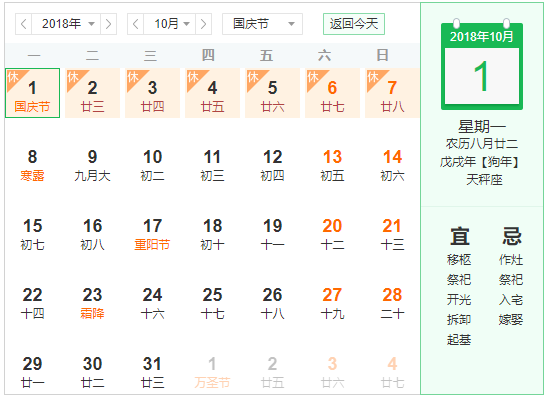550x398 pixels.
Task: Select October 18 初十 date
Action: tap(213, 235)
